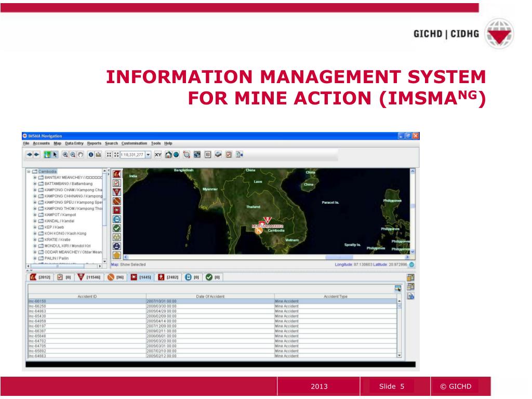Sort by Accident ID column header

click(87, 297)
